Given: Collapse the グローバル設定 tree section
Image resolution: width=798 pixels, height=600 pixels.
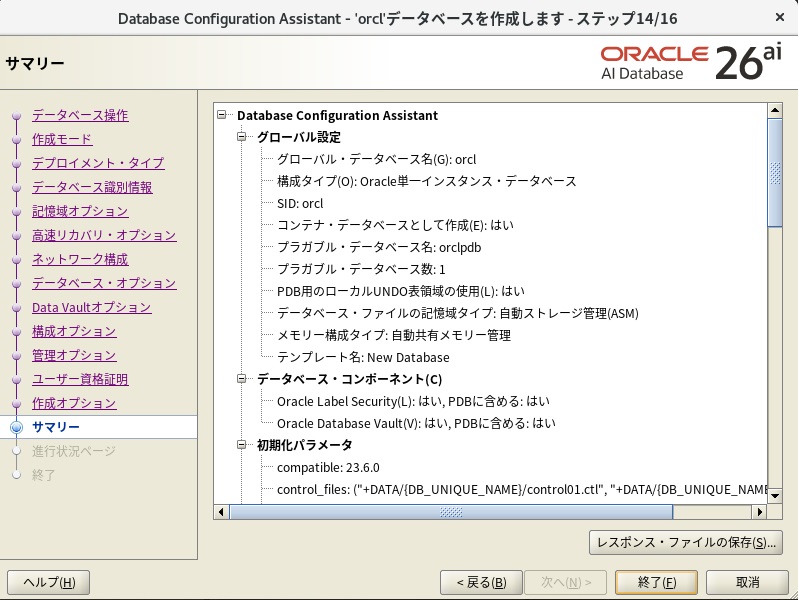Looking at the screenshot, I should pyautogui.click(x=241, y=136).
